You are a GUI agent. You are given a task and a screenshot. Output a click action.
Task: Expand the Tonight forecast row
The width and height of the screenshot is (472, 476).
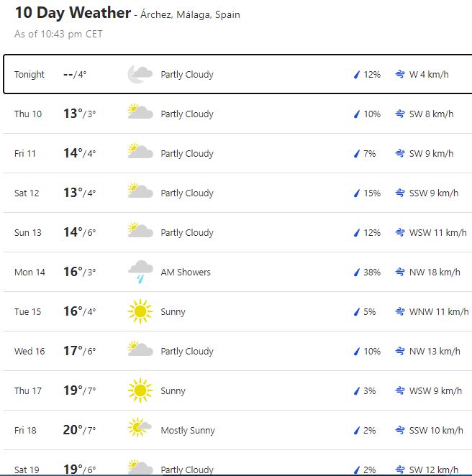point(237,74)
